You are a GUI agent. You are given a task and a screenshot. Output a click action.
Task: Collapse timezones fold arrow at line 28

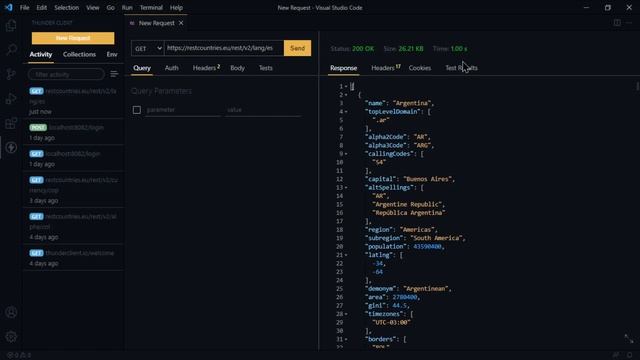(346, 314)
